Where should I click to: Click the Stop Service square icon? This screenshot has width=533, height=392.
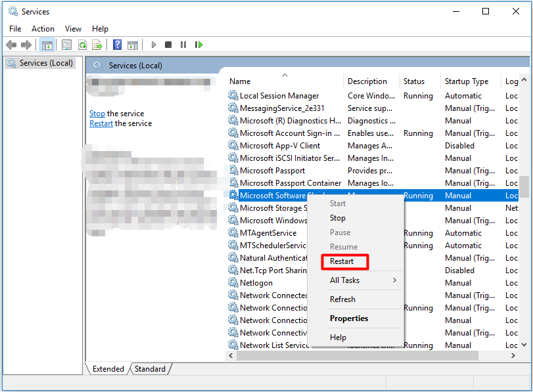tap(168, 45)
